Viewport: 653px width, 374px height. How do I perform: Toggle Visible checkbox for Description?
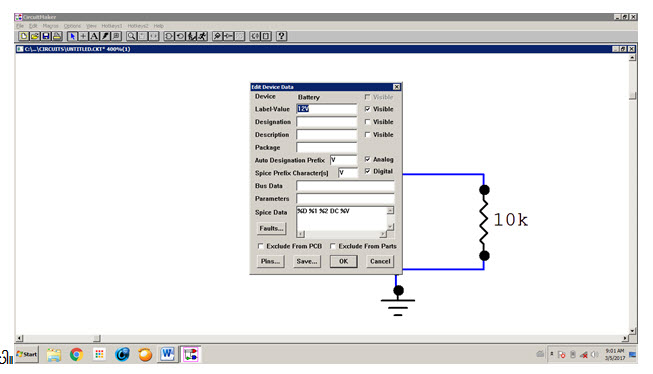point(367,135)
